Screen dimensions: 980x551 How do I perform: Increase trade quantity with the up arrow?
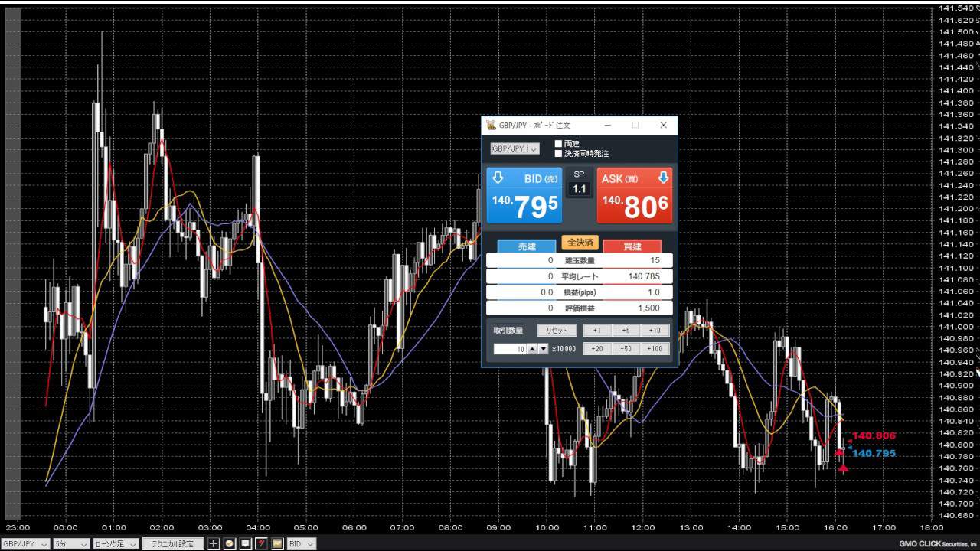(531, 349)
